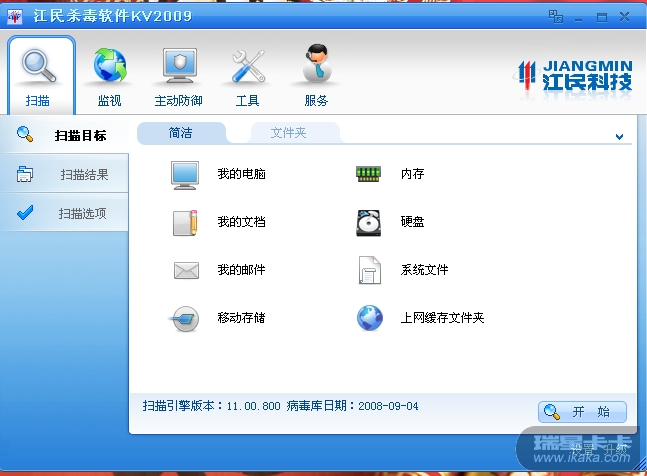Choose the 我的文档 notebook icon
Viewport: 647px width, 476px height.
pos(185,223)
